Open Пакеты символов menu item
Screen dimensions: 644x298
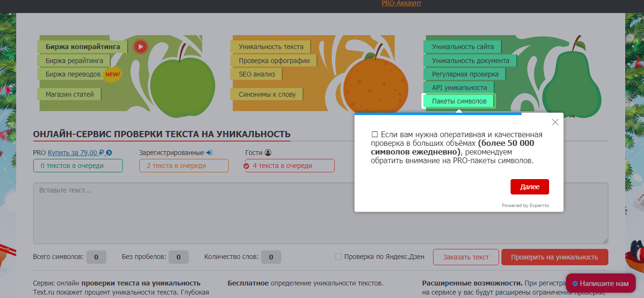(x=459, y=101)
